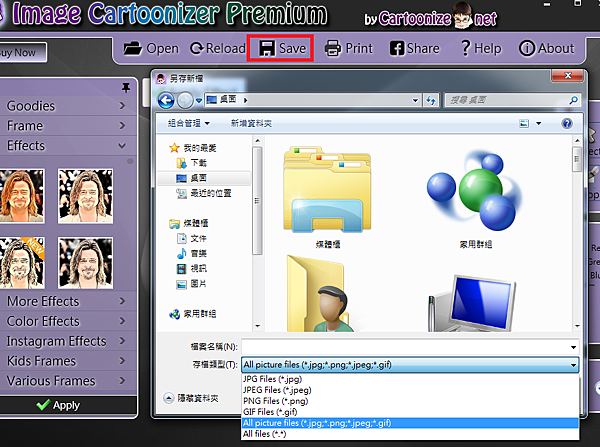
Task: Click the file pane scroll-down arrow
Action: (x=577, y=326)
